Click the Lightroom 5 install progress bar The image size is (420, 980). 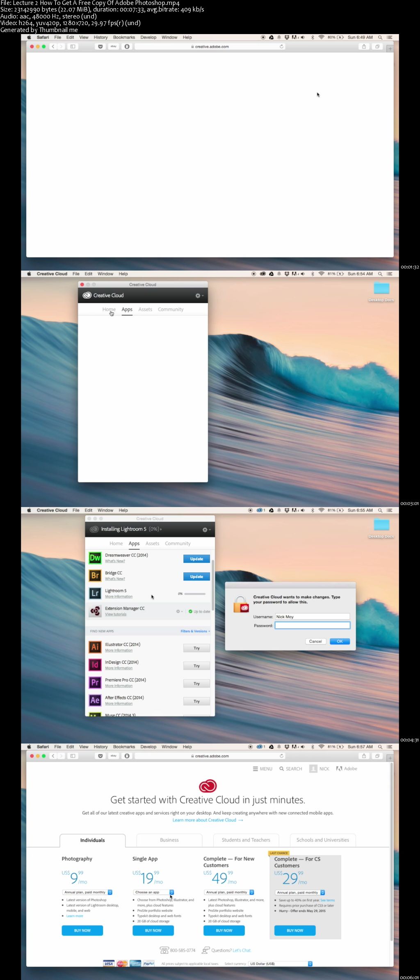195,594
